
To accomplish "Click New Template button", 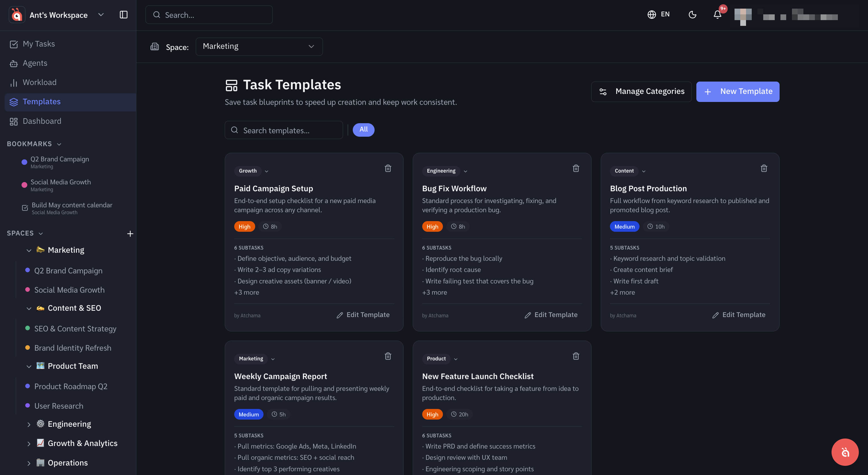I will [x=738, y=91].
